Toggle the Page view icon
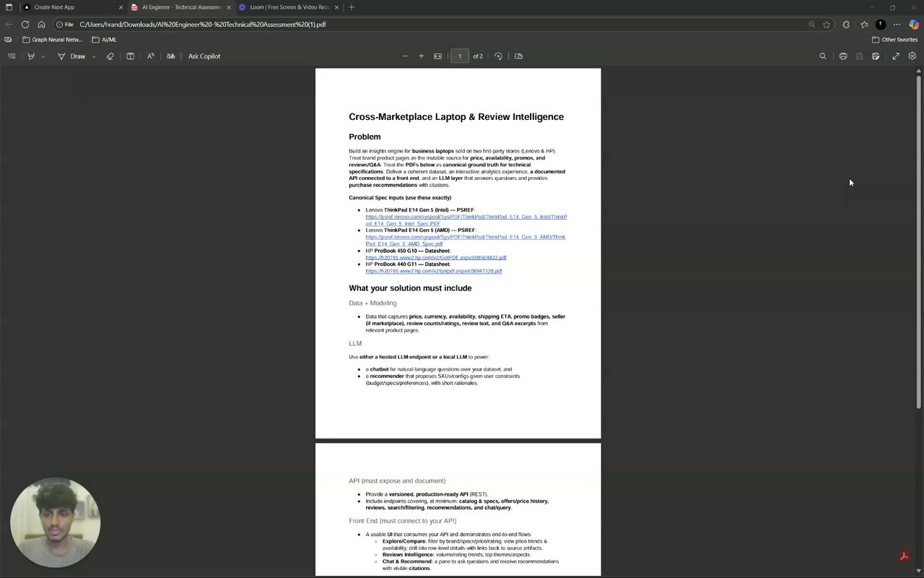The image size is (924, 578). 518,56
